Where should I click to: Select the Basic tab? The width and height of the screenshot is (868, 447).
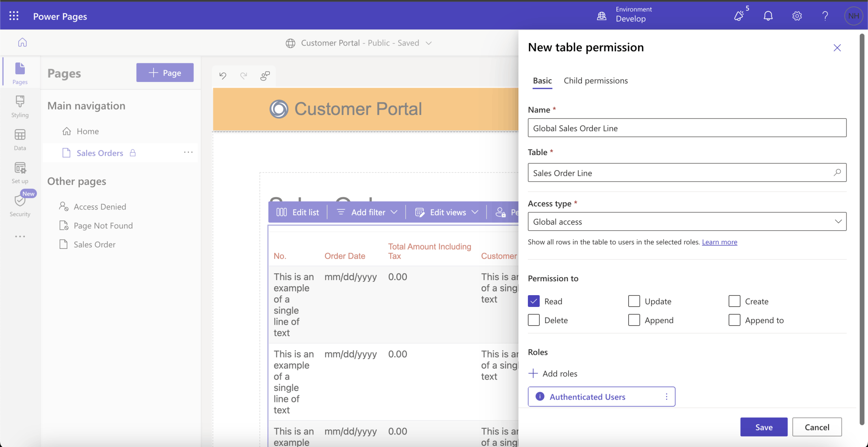click(x=542, y=81)
